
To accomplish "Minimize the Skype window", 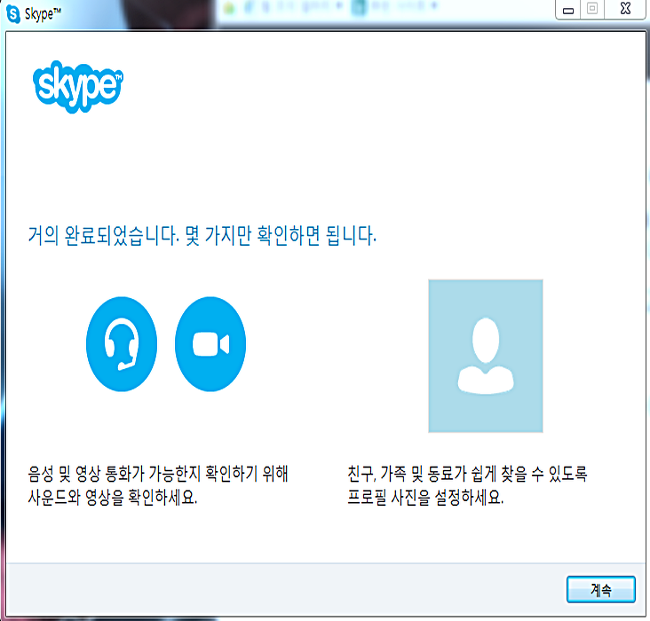I will (x=568, y=10).
